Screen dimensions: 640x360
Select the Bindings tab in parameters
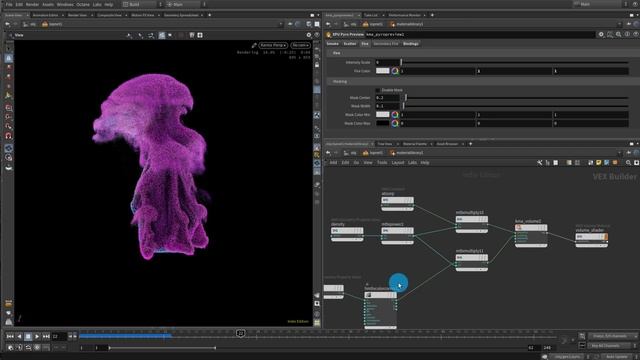coord(411,44)
